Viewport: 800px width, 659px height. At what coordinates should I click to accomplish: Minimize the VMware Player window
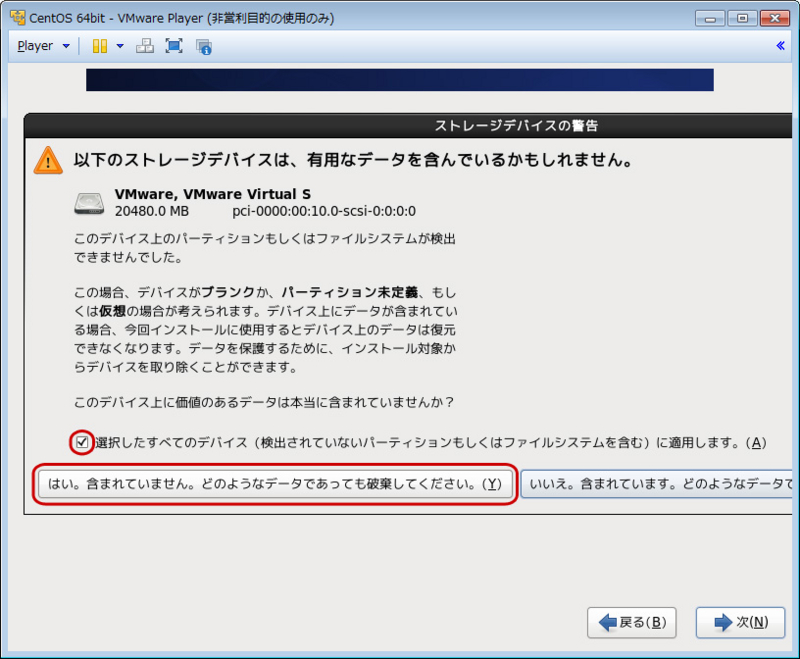pos(711,17)
